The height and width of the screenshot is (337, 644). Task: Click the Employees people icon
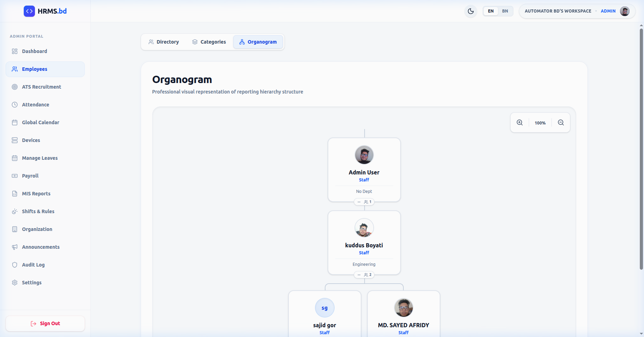tap(15, 69)
